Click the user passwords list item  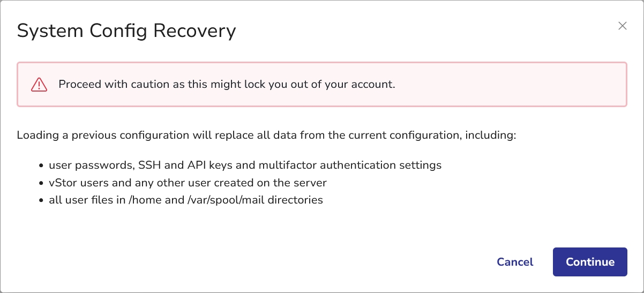245,165
